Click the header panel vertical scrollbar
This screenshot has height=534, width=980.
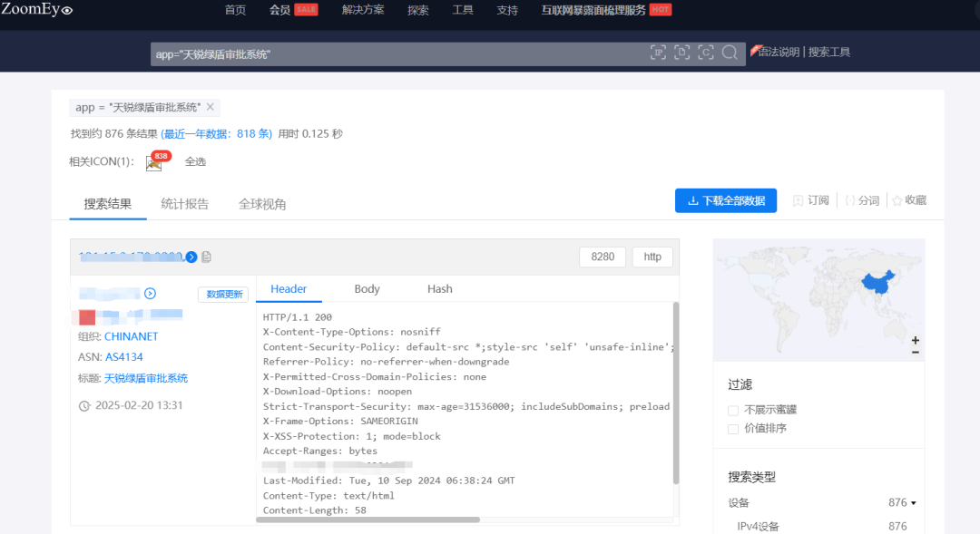click(x=676, y=393)
